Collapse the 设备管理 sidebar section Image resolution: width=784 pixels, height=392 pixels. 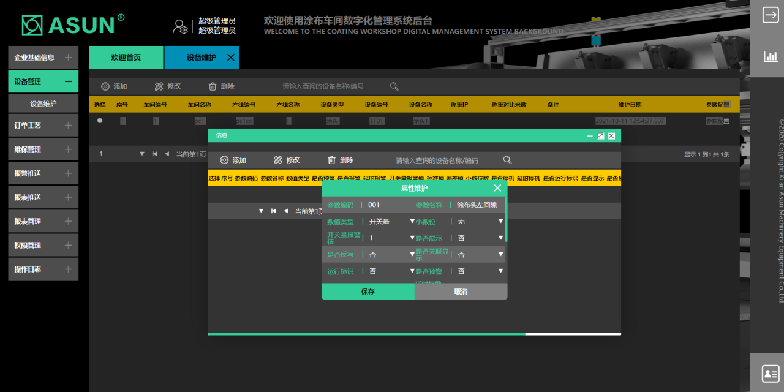coord(68,82)
